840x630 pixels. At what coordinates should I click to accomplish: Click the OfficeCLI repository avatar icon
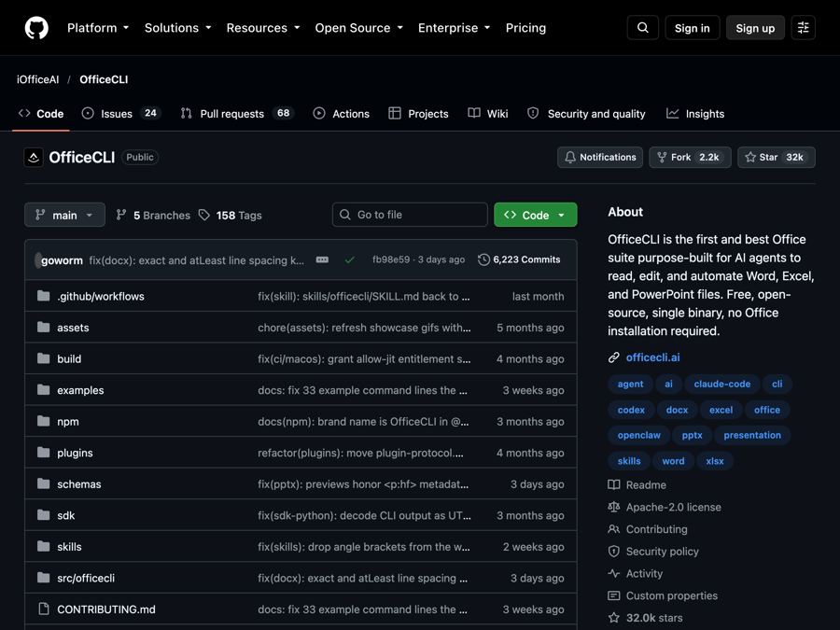[x=34, y=158]
